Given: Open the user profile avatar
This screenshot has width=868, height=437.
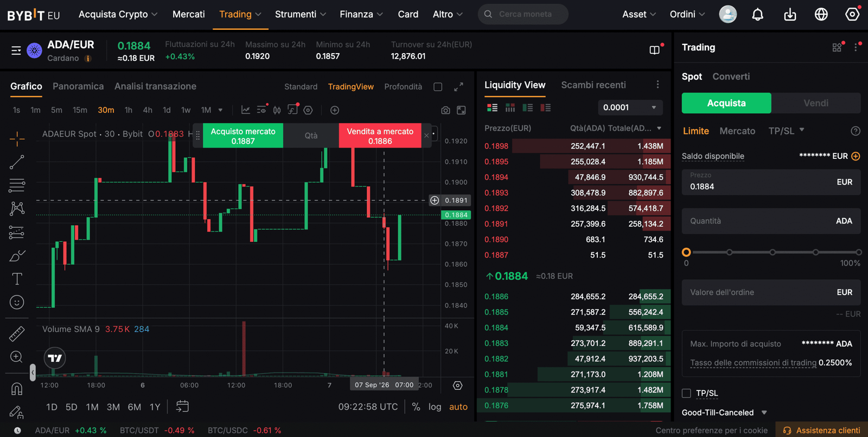Looking at the screenshot, I should point(728,14).
